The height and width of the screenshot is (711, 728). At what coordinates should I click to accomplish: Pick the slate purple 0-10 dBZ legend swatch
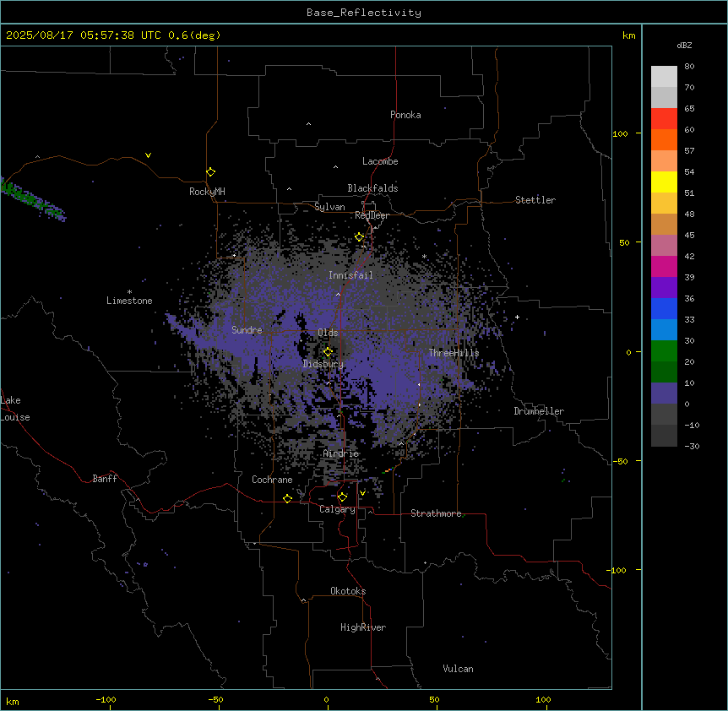(664, 393)
